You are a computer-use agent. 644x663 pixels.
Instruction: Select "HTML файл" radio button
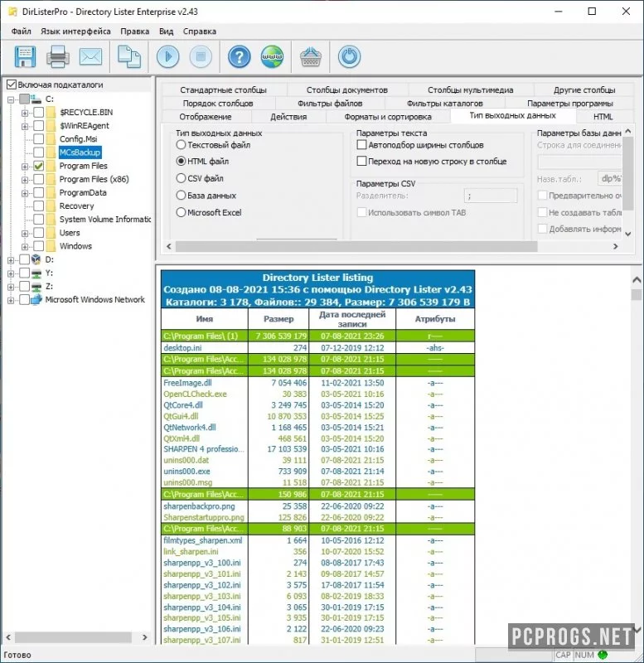pyautogui.click(x=181, y=161)
